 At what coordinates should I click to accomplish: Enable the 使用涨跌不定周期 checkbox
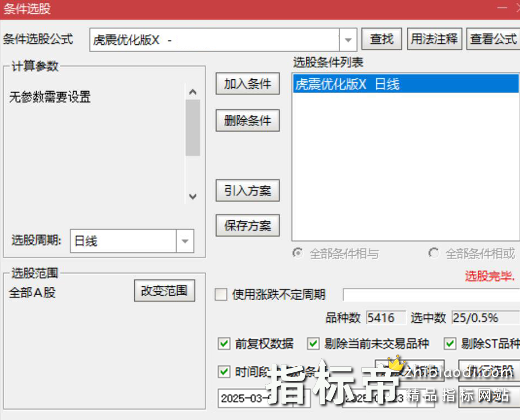tap(221, 295)
